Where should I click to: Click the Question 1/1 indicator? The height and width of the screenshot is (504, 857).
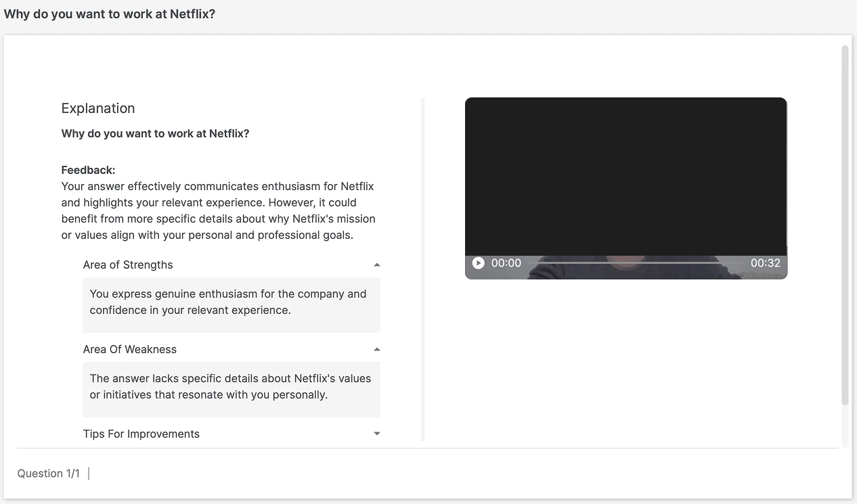coord(49,474)
